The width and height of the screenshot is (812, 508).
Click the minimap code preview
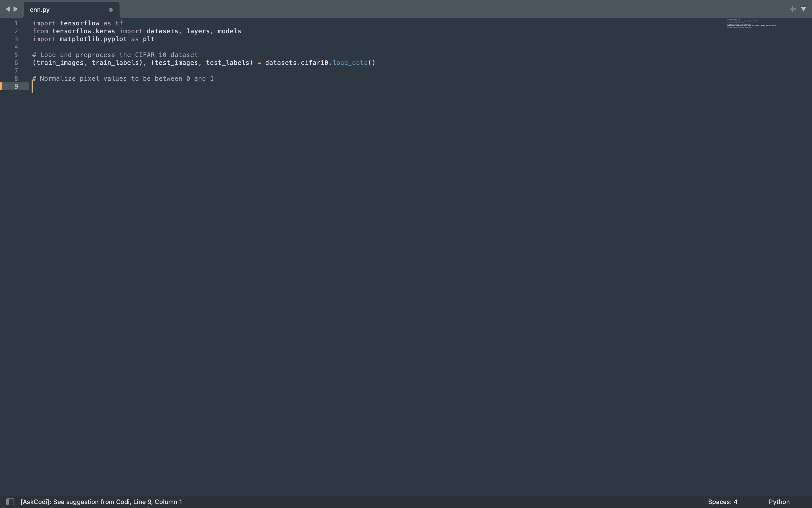click(x=752, y=24)
